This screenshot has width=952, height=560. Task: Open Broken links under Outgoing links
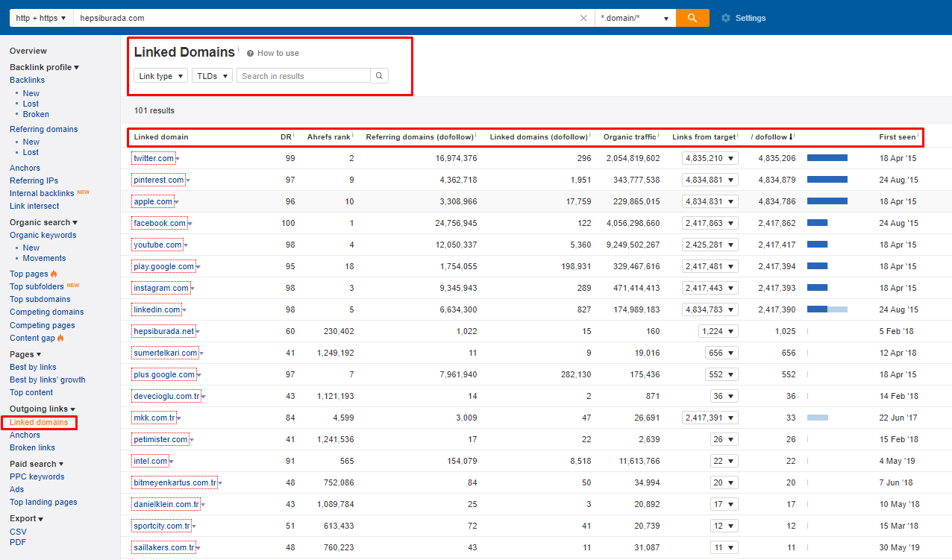[x=32, y=447]
